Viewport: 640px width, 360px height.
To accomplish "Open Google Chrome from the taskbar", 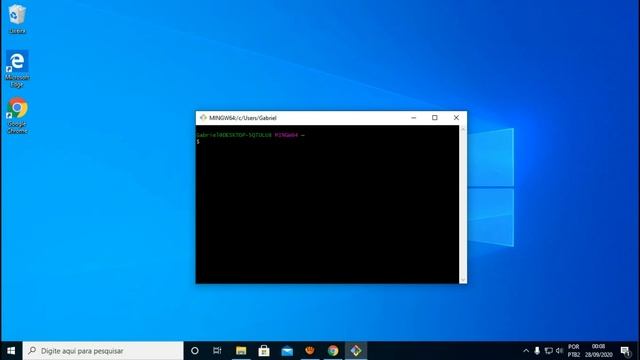I will tap(333, 351).
